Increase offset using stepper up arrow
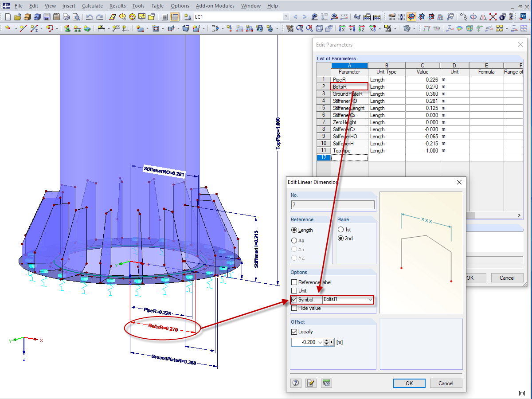 [327, 340]
